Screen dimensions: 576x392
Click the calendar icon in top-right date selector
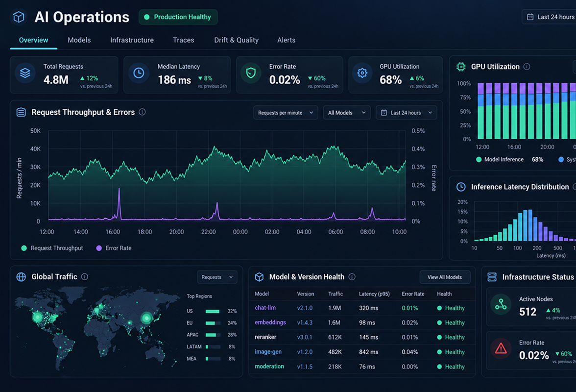[530, 17]
